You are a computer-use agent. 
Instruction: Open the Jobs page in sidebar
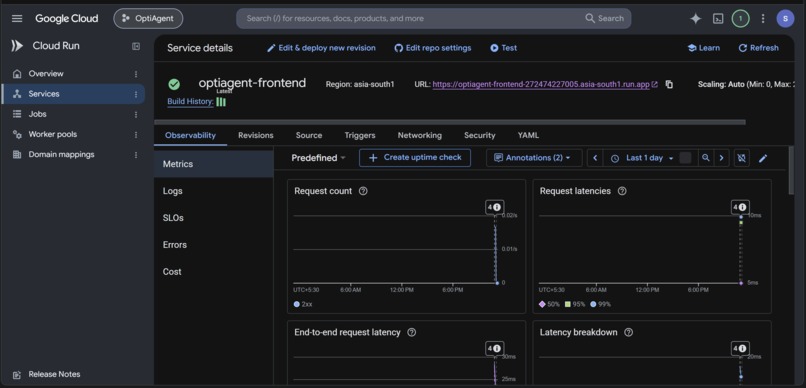(x=37, y=114)
